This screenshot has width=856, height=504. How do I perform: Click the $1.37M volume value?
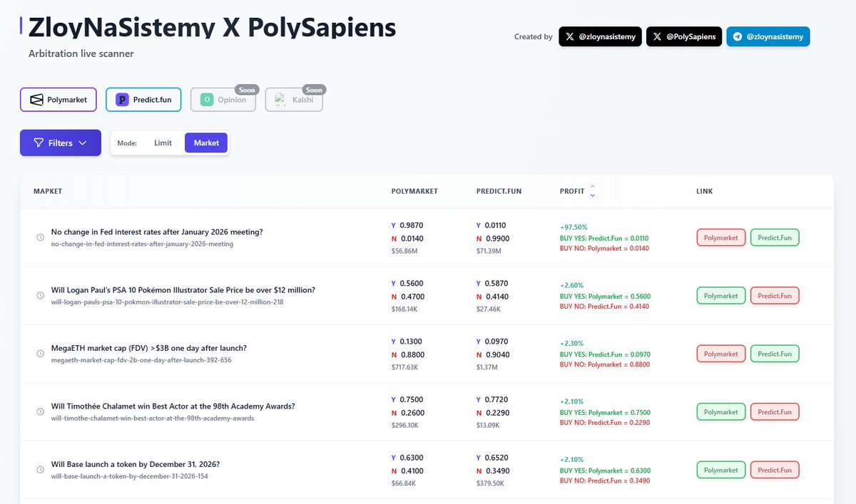489,367
